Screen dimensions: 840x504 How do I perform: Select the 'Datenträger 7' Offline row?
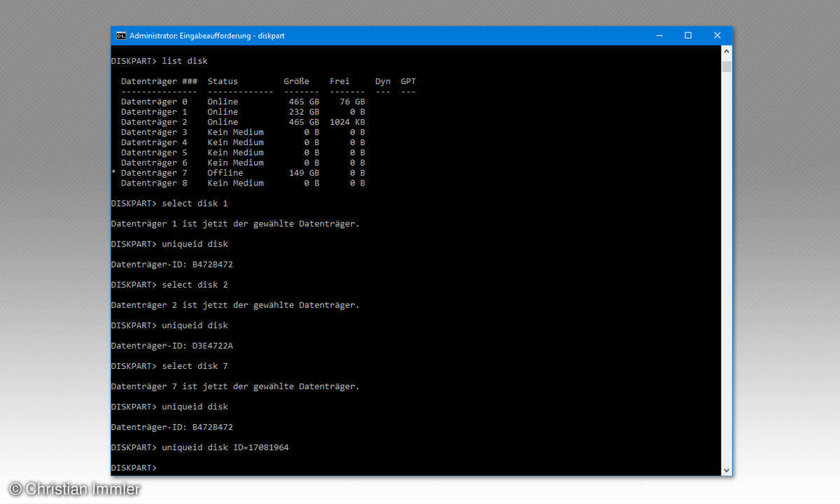(238, 173)
